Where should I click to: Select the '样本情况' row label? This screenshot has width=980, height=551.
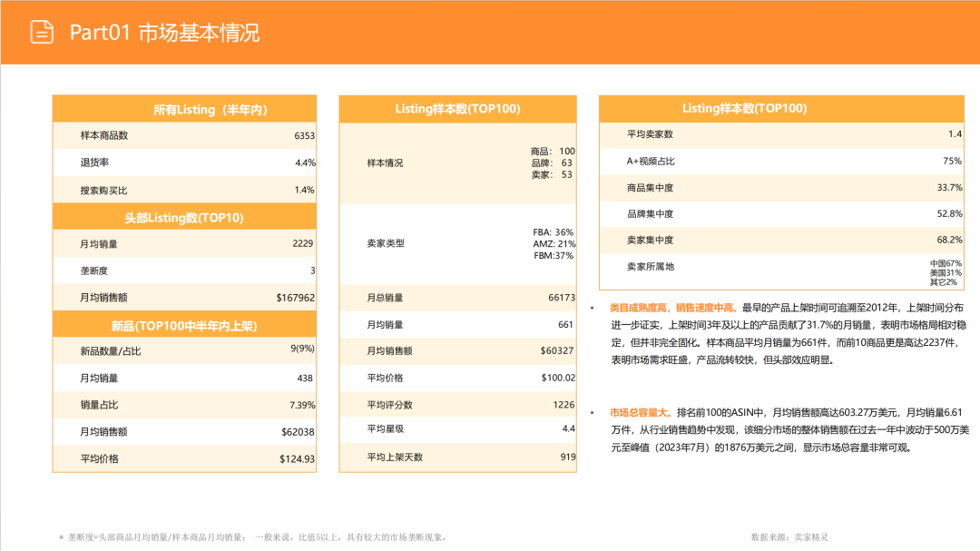(385, 162)
